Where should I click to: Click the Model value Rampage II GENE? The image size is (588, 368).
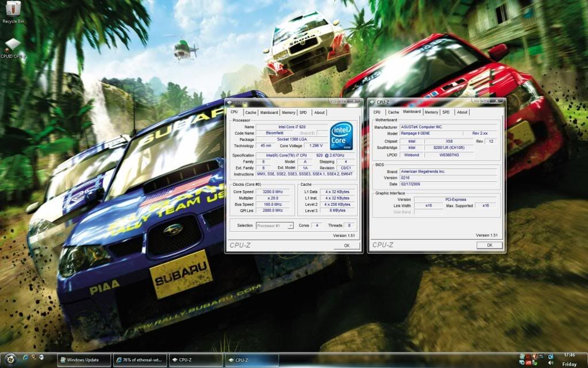click(431, 133)
